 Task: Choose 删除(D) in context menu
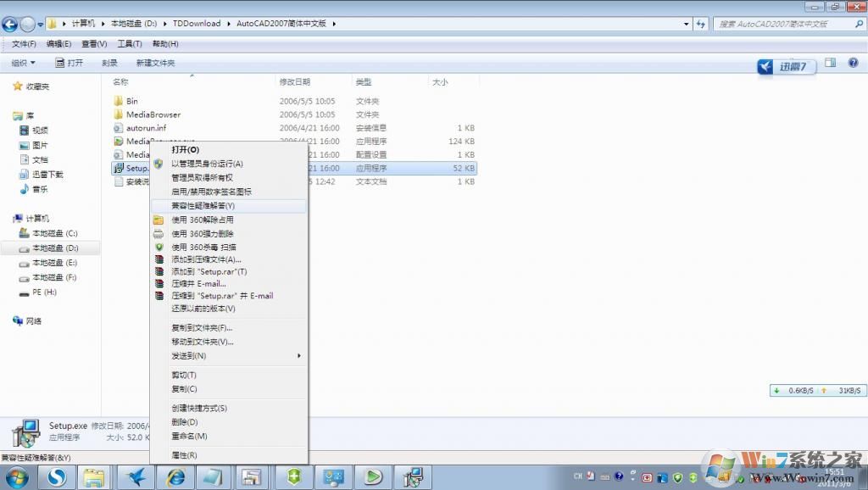[228, 422]
